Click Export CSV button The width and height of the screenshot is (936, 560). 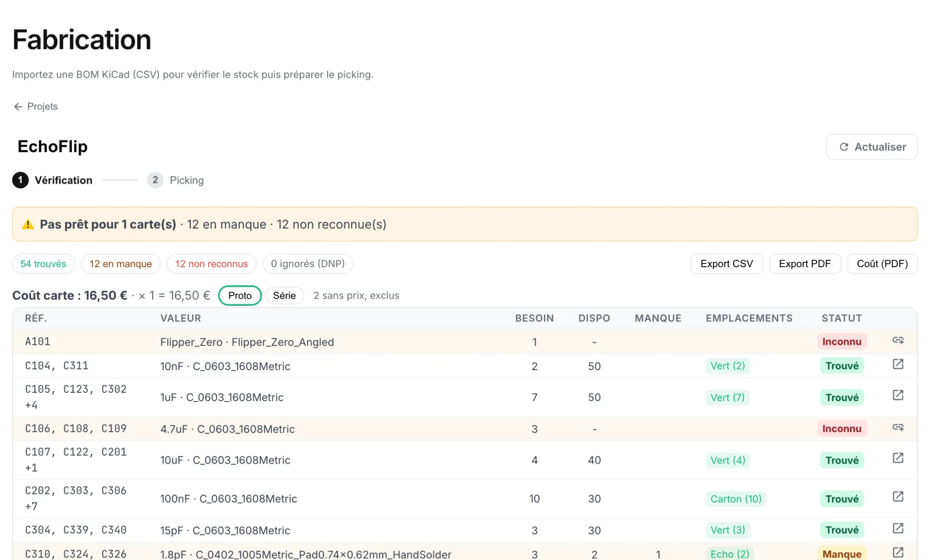(x=727, y=264)
